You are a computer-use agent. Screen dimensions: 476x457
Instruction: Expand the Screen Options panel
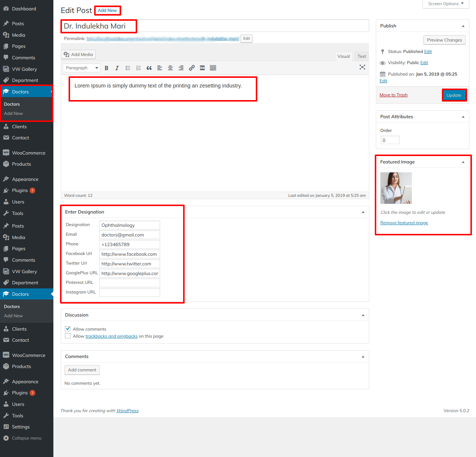pyautogui.click(x=446, y=4)
